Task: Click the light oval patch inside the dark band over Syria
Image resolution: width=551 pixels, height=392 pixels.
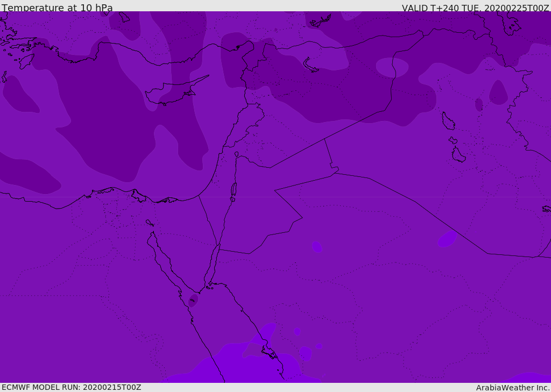Action: pyautogui.click(x=392, y=67)
